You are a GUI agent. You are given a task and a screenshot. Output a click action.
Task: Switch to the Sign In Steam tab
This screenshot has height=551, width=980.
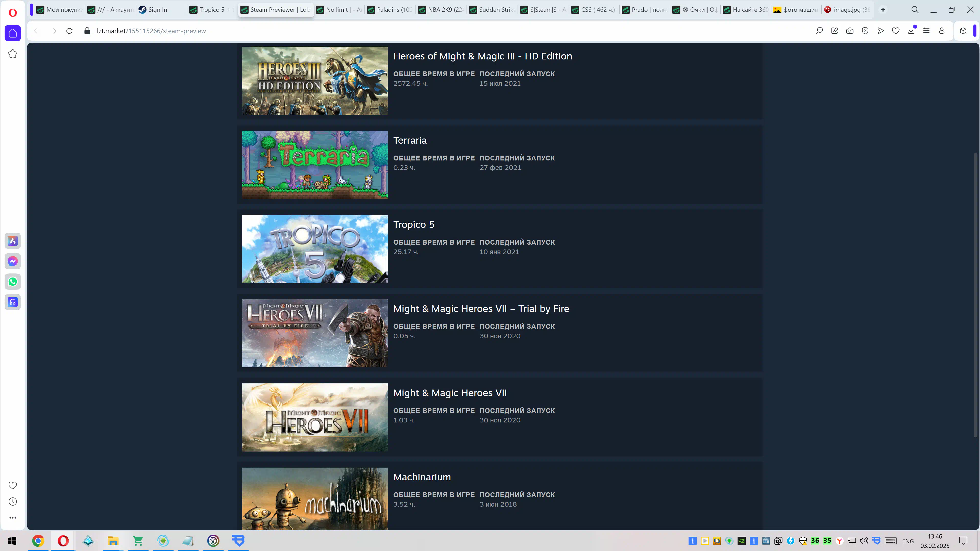[x=157, y=9]
